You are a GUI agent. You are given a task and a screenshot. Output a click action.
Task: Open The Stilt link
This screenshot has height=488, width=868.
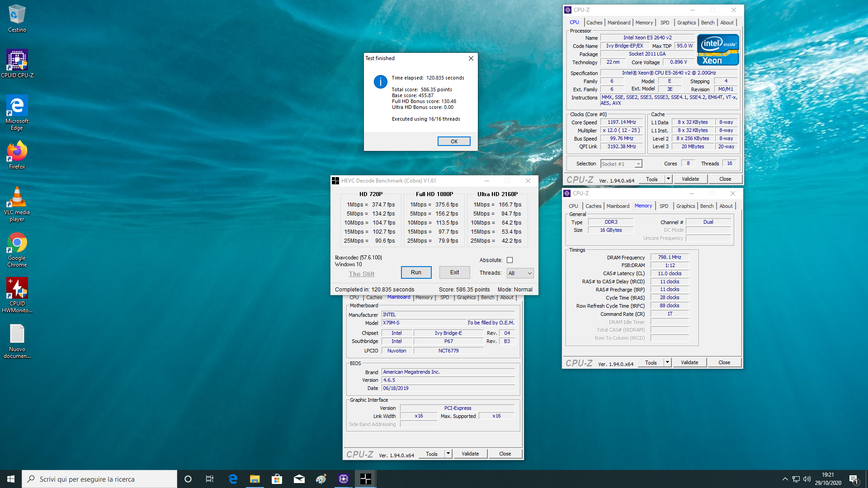(361, 274)
